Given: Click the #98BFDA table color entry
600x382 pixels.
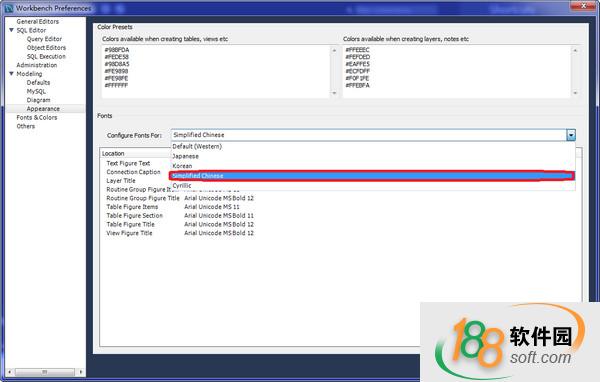Looking at the screenshot, I should tap(117, 50).
